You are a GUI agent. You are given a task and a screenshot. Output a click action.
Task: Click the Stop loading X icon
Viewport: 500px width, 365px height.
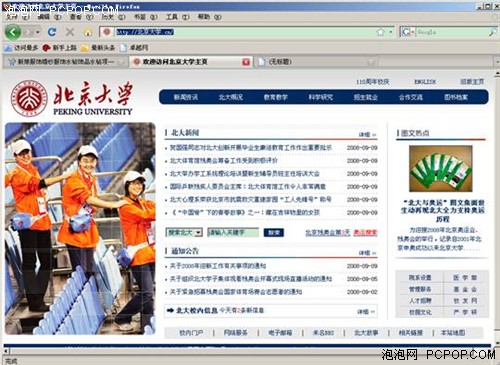pyautogui.click(x=70, y=32)
